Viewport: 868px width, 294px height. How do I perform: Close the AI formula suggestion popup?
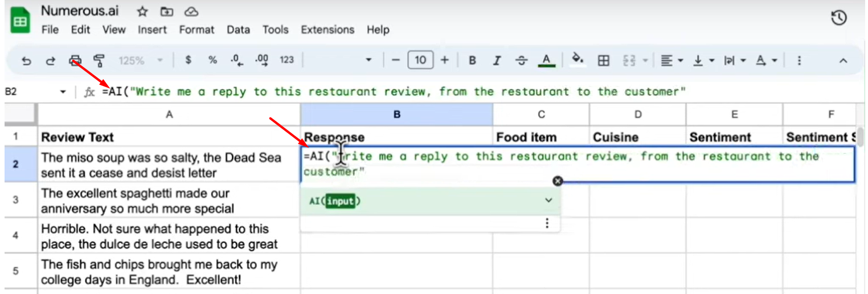pos(558,181)
